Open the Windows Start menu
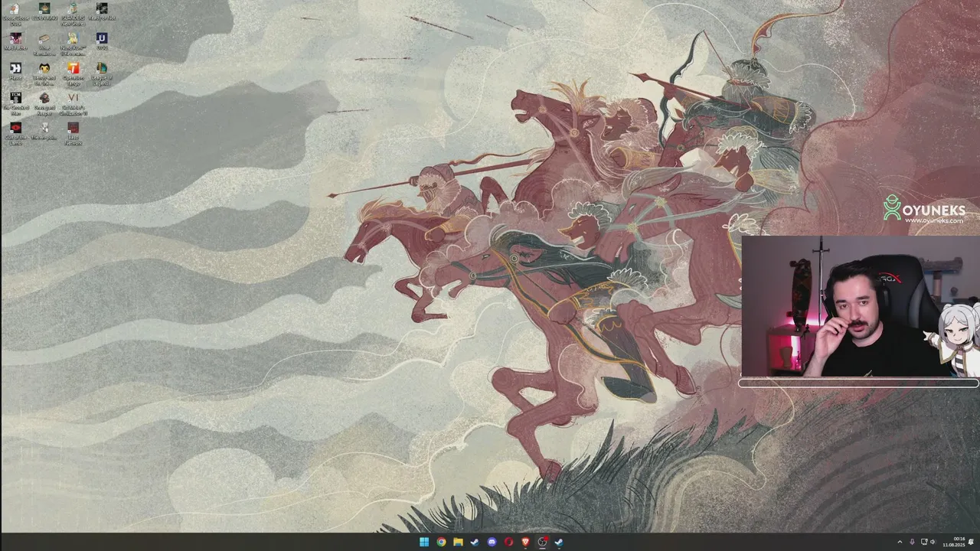Image resolution: width=980 pixels, height=551 pixels. point(424,542)
